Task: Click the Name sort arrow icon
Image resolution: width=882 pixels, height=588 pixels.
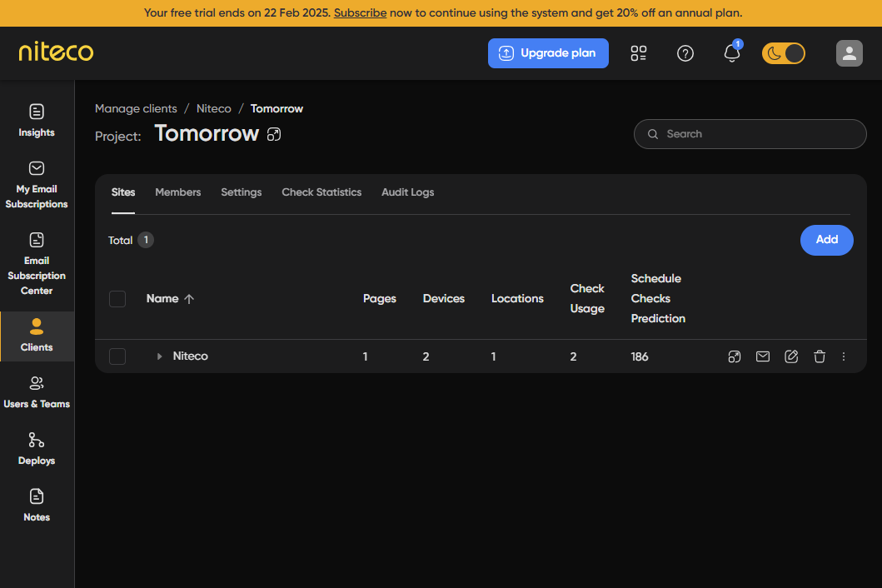Action: click(189, 299)
